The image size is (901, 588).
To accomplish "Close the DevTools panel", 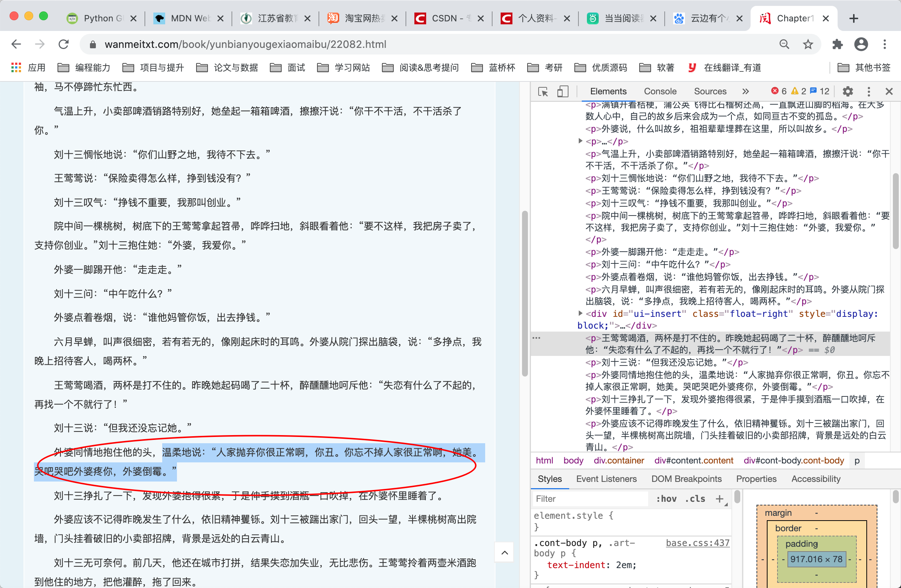I will [889, 91].
